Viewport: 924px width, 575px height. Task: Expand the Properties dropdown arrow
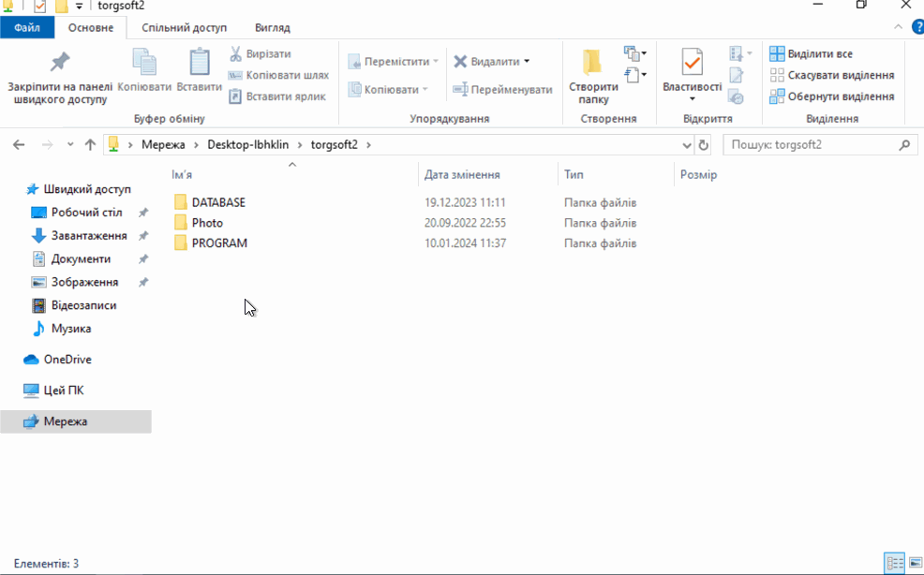click(x=692, y=99)
